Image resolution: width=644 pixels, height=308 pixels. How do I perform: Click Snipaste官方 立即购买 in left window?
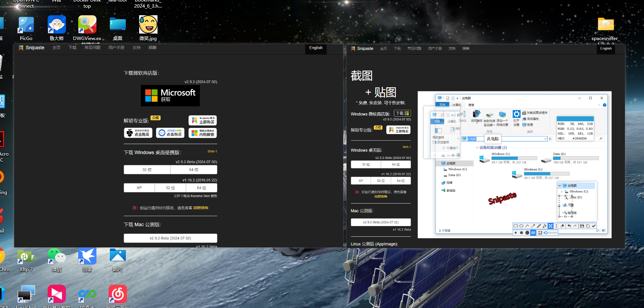click(x=202, y=120)
